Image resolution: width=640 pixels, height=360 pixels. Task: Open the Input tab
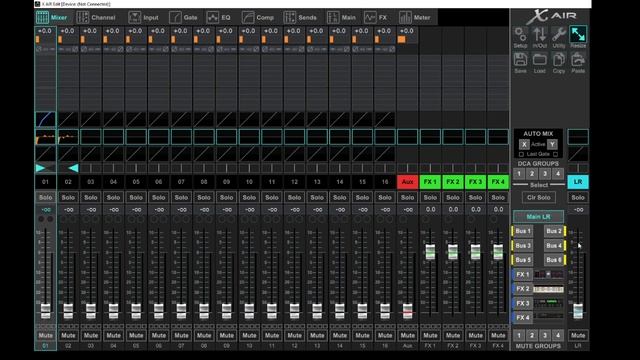click(x=143, y=18)
